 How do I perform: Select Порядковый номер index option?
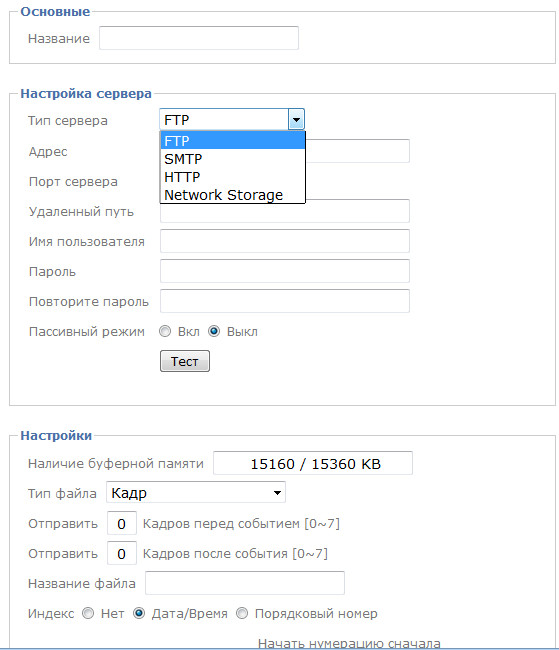point(242,613)
